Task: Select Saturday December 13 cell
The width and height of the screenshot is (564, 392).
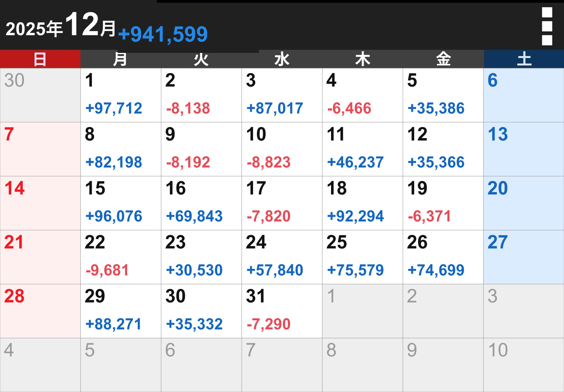Action: pyautogui.click(x=524, y=149)
